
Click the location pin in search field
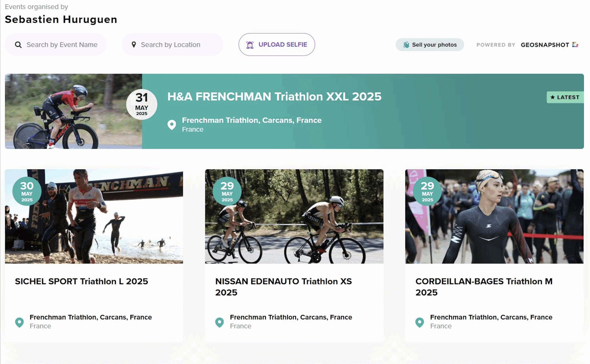(134, 44)
